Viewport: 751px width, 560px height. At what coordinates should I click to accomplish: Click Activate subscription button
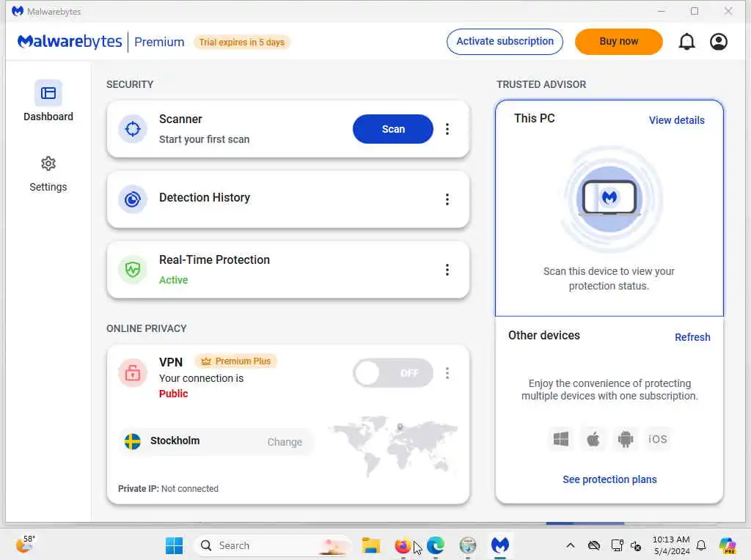(x=505, y=42)
